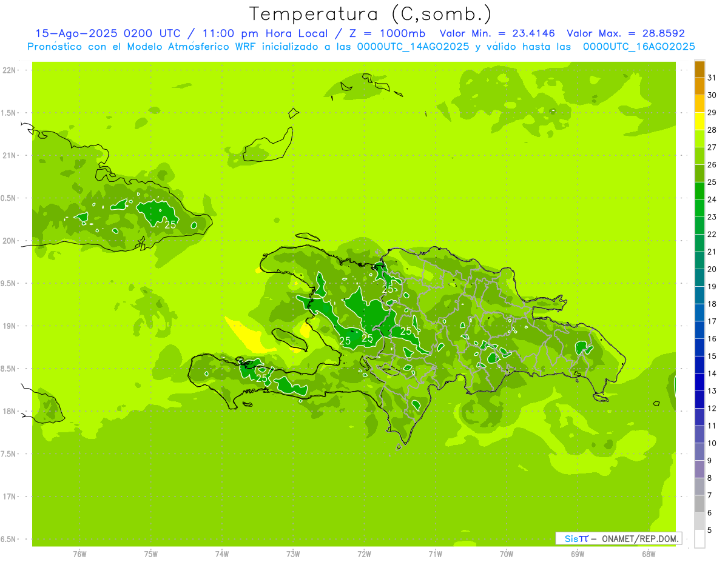Click the '15' label on the color scale
The width and height of the screenshot is (728, 562).
point(712,356)
